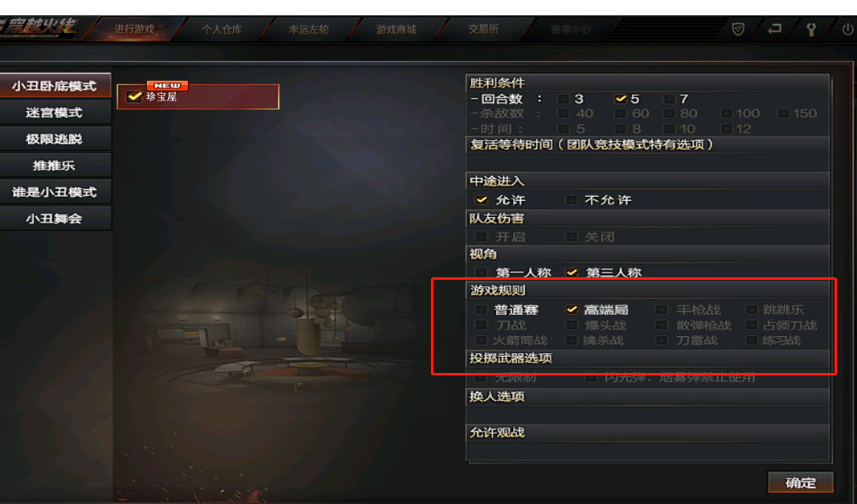The image size is (857, 504).
Task: Click the 确定 confirm button
Action: tap(801, 482)
